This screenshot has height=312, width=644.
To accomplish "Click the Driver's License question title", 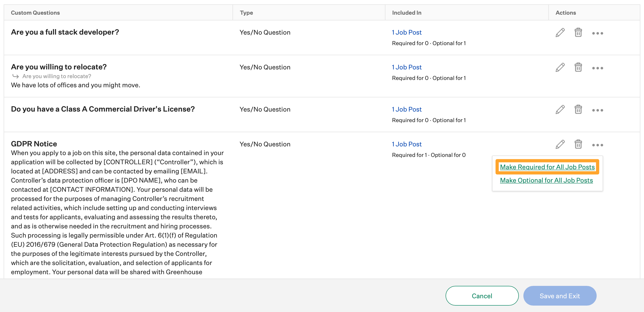I will [103, 109].
